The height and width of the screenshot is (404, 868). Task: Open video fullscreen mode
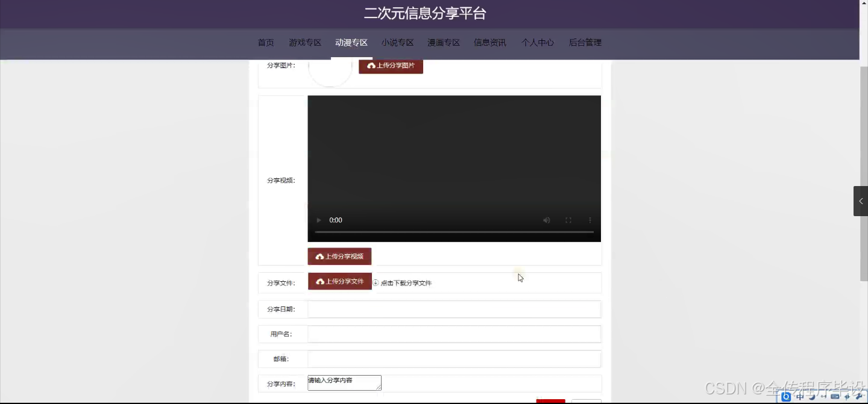pyautogui.click(x=568, y=220)
